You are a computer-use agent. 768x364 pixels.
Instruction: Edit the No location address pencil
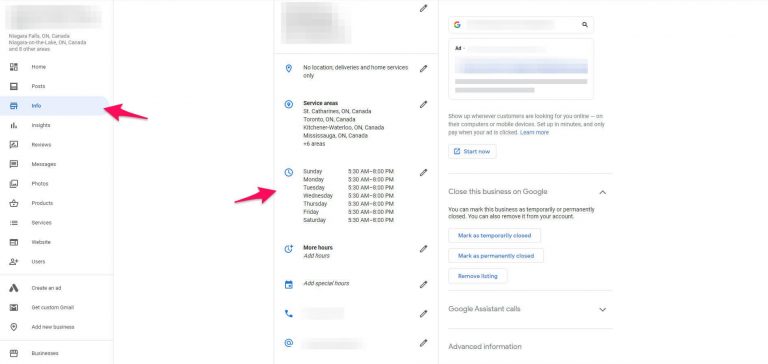pos(423,69)
